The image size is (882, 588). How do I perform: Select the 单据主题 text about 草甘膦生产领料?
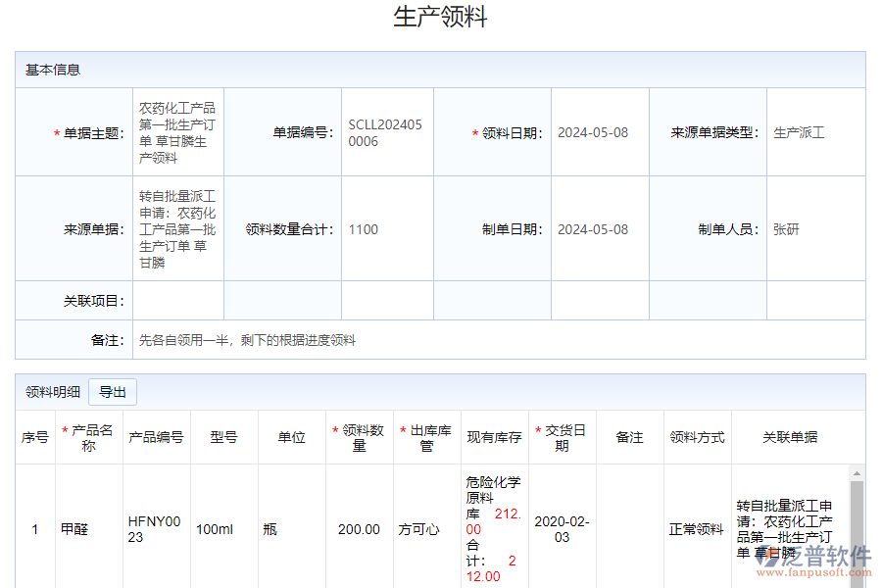click(x=176, y=131)
